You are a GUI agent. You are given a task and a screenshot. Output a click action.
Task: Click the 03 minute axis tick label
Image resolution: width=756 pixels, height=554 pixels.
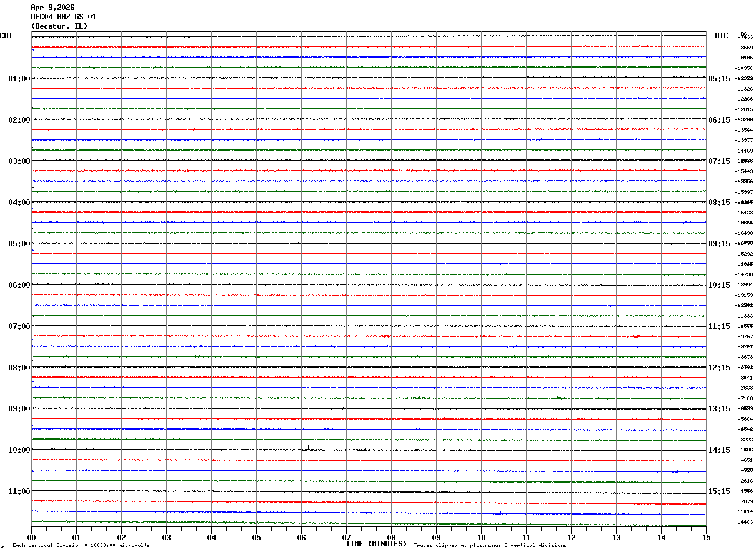166,537
